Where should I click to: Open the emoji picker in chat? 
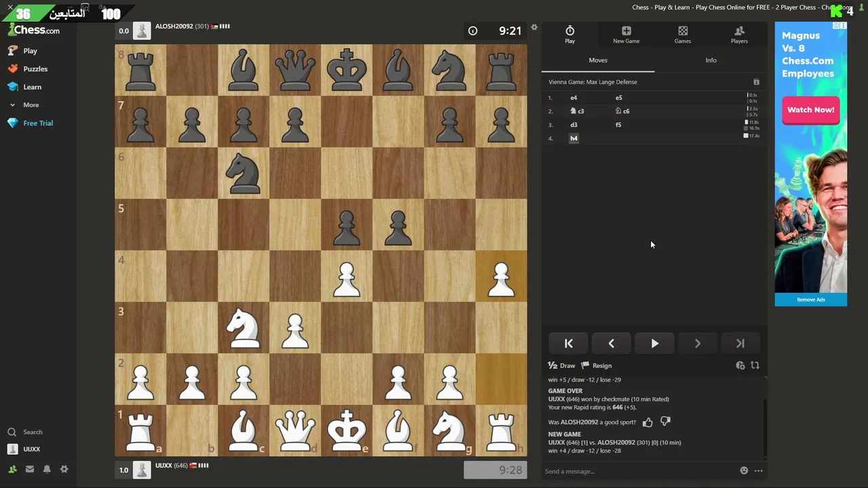click(744, 470)
